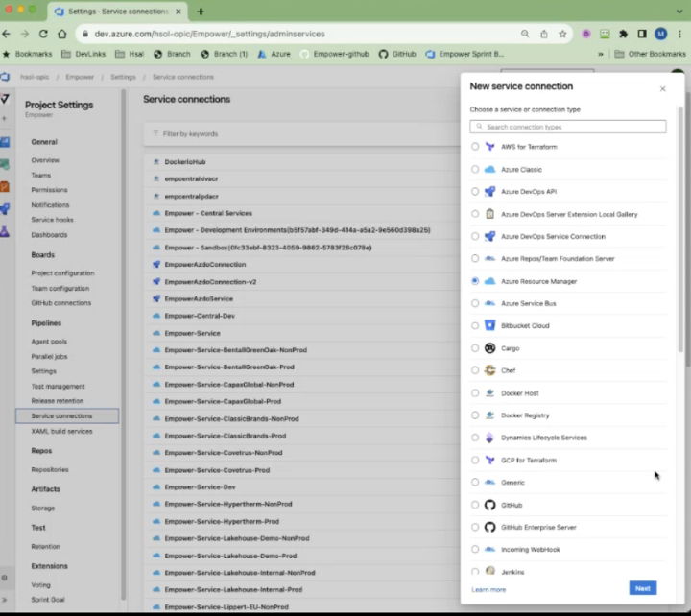
Task: Select GitHub Enterprise Server radio button
Action: click(x=475, y=527)
